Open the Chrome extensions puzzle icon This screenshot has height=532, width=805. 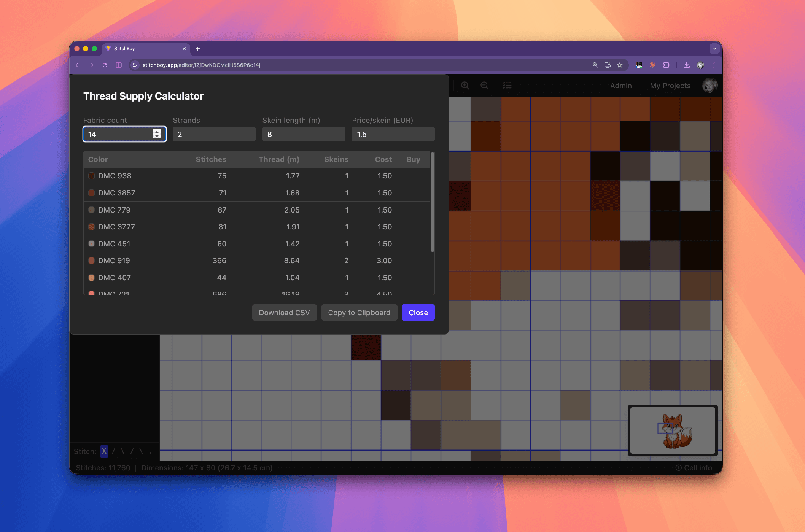pos(666,65)
